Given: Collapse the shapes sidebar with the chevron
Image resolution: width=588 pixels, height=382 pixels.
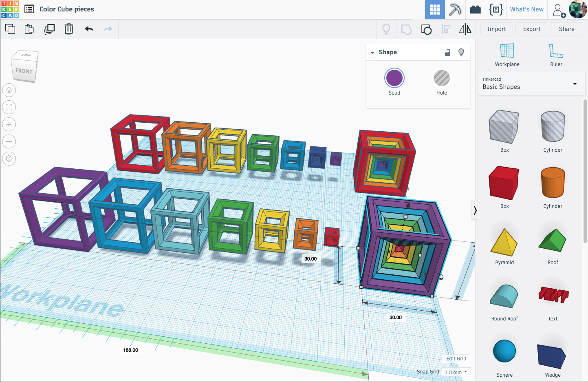Looking at the screenshot, I should [475, 210].
